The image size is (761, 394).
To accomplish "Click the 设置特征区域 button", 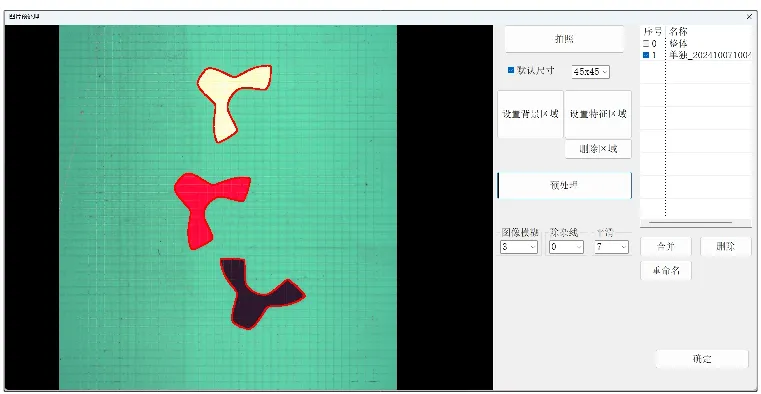I will coord(598,115).
